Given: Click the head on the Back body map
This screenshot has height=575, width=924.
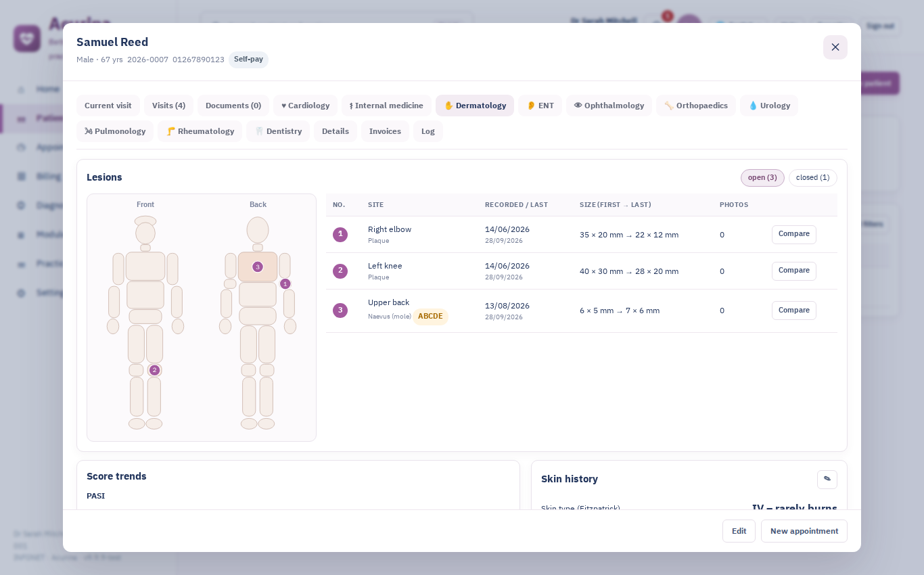Looking at the screenshot, I should click(258, 230).
